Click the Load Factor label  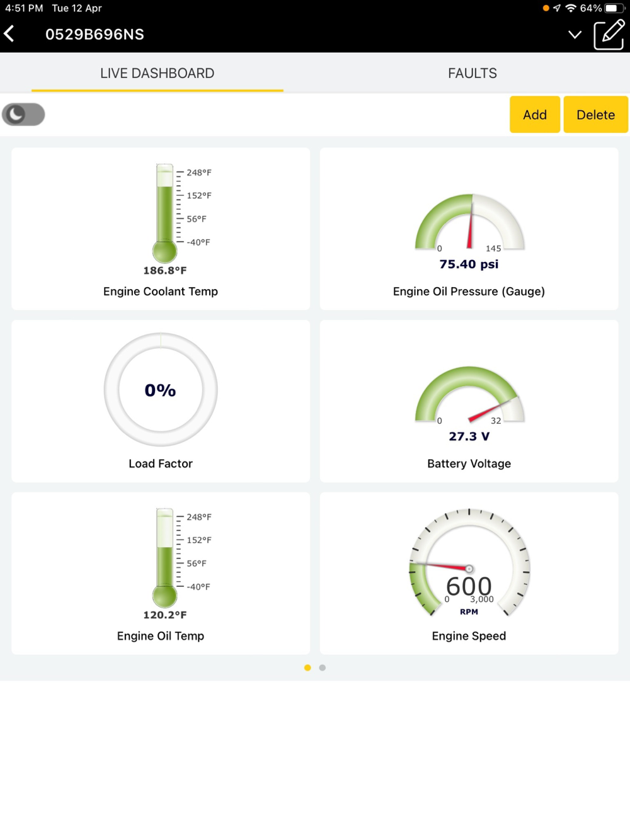pyautogui.click(x=161, y=463)
